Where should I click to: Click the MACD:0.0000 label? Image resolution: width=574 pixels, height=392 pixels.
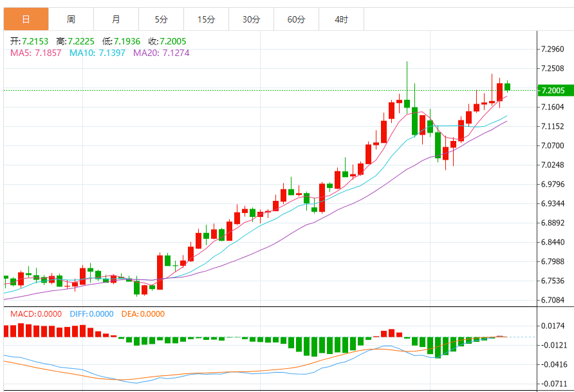[x=36, y=314]
